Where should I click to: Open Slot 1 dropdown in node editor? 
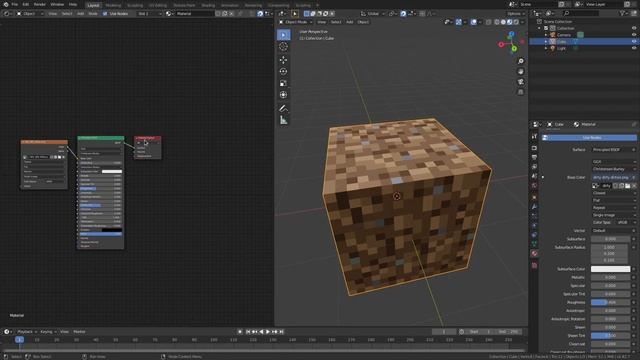(x=149, y=13)
